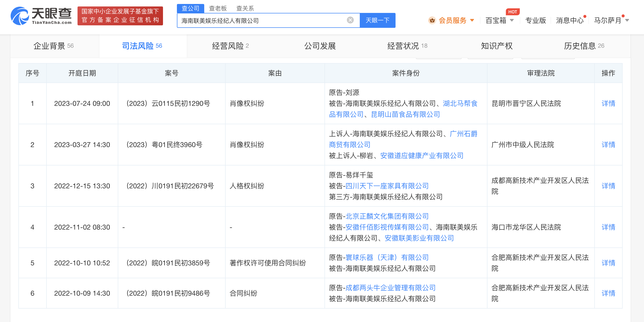Open 四川天下一座家具有限公司 link
This screenshot has width=644, height=322.
pyautogui.click(x=387, y=186)
